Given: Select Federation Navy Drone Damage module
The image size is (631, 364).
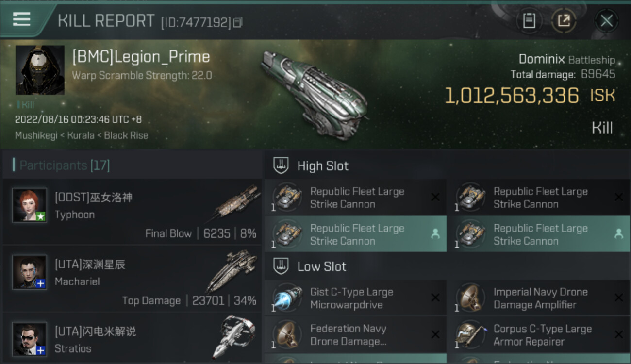Looking at the screenshot, I should click(348, 335).
